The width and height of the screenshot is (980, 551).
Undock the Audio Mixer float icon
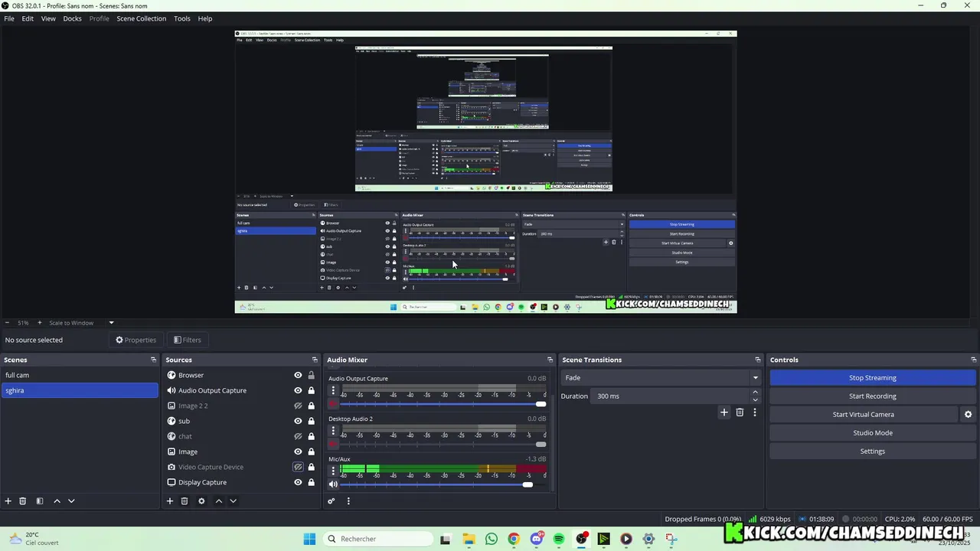pyautogui.click(x=549, y=360)
